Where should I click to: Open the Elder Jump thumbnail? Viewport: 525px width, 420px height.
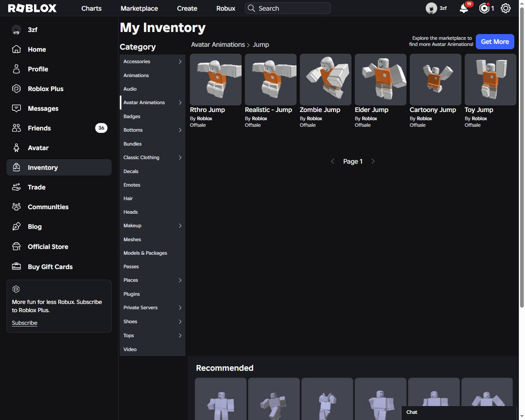click(x=381, y=80)
